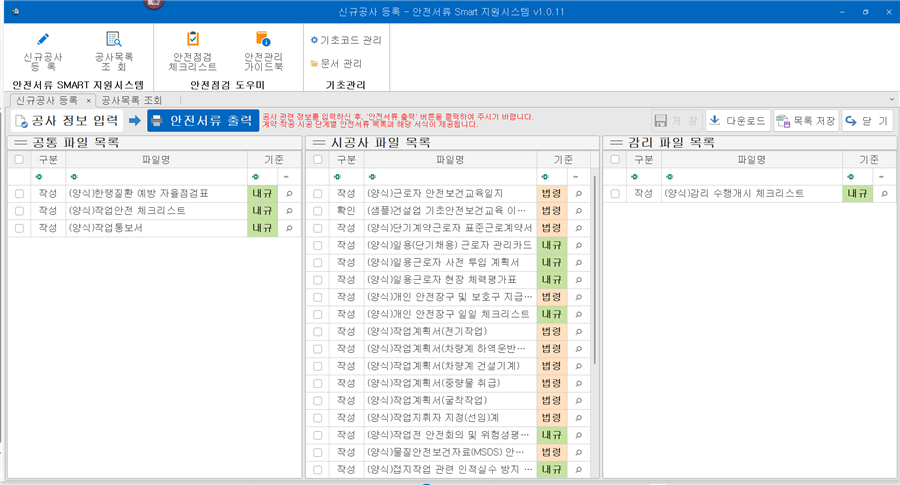
Task: Check the 감리 수행개시 체크리스트 row
Action: point(615,194)
